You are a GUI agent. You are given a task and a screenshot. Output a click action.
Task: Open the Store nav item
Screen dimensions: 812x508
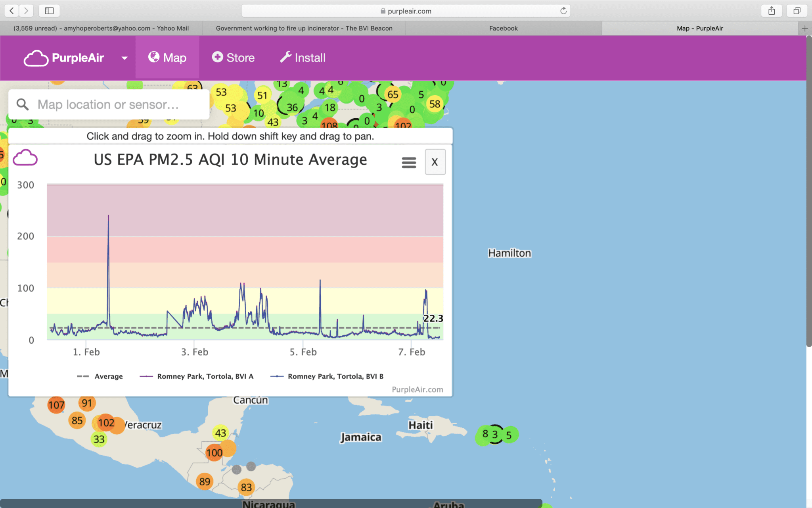tap(233, 58)
